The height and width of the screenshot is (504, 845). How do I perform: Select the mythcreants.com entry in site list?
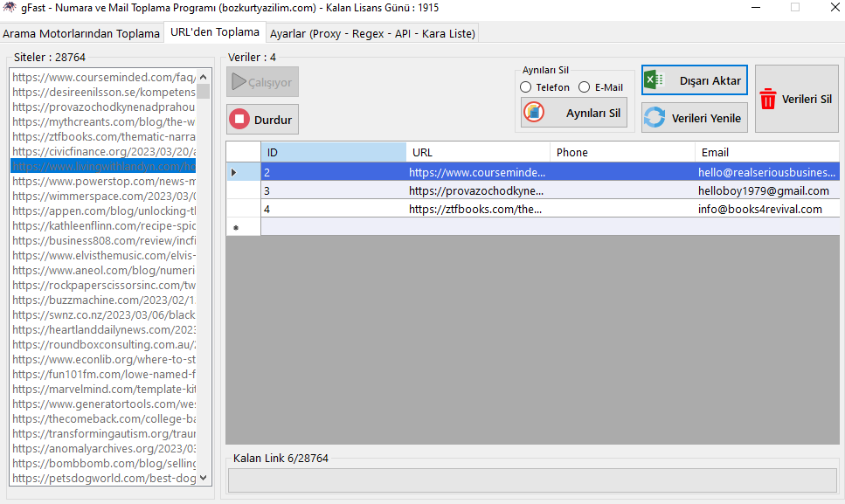tap(103, 121)
